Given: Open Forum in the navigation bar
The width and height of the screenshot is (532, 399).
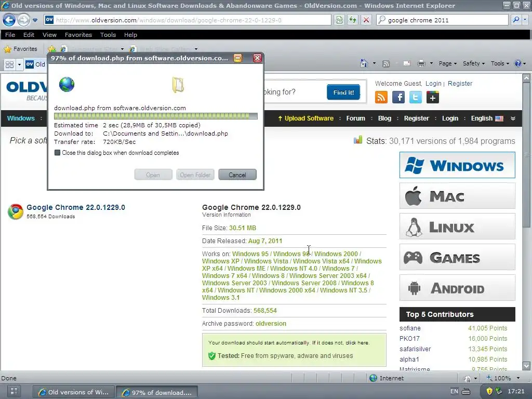Looking at the screenshot, I should [355, 118].
